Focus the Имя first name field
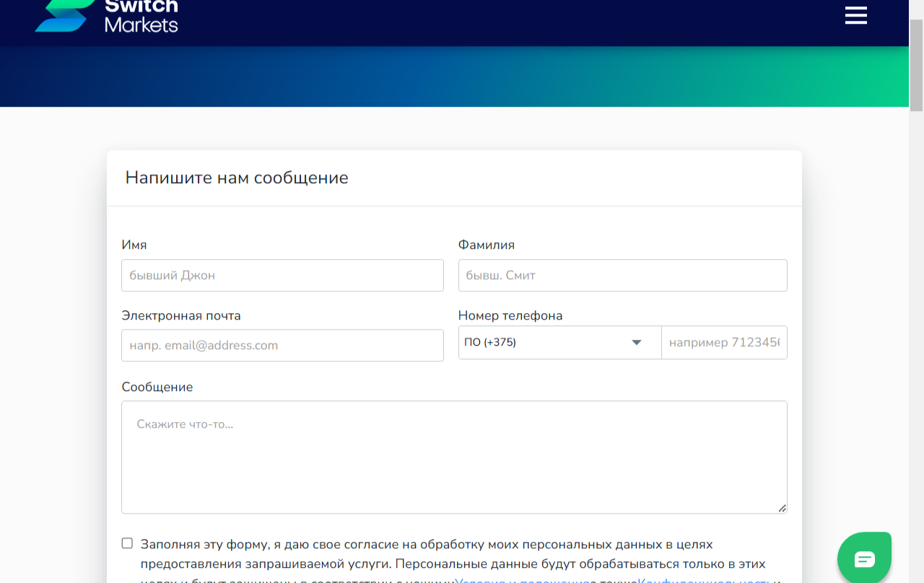The height and width of the screenshot is (583, 924). point(282,276)
